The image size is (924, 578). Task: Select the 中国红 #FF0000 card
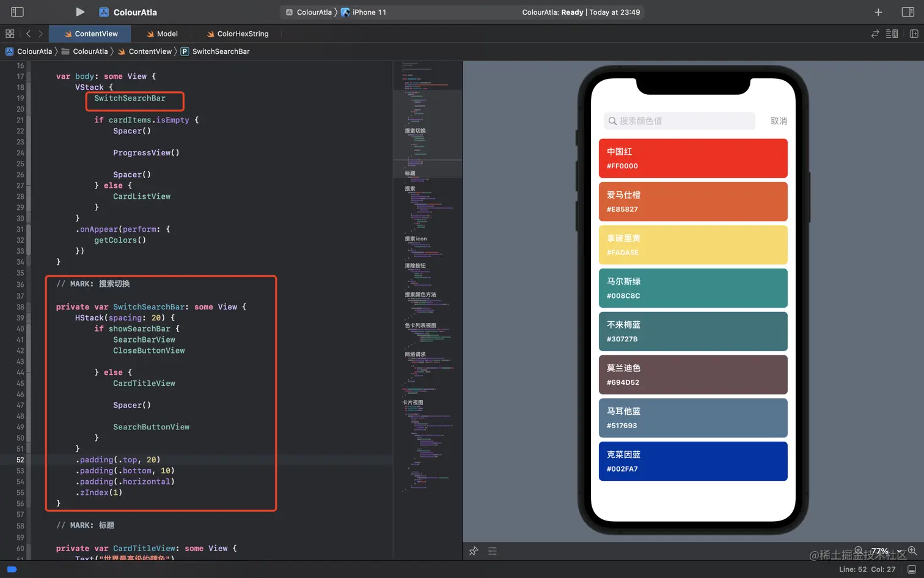(x=693, y=158)
